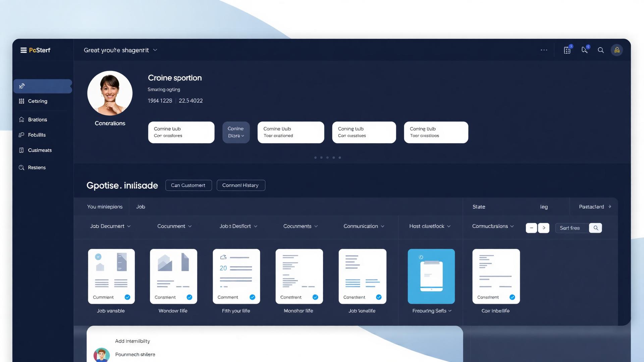The width and height of the screenshot is (644, 362).
Task: Click the leg column header
Action: 544,207
